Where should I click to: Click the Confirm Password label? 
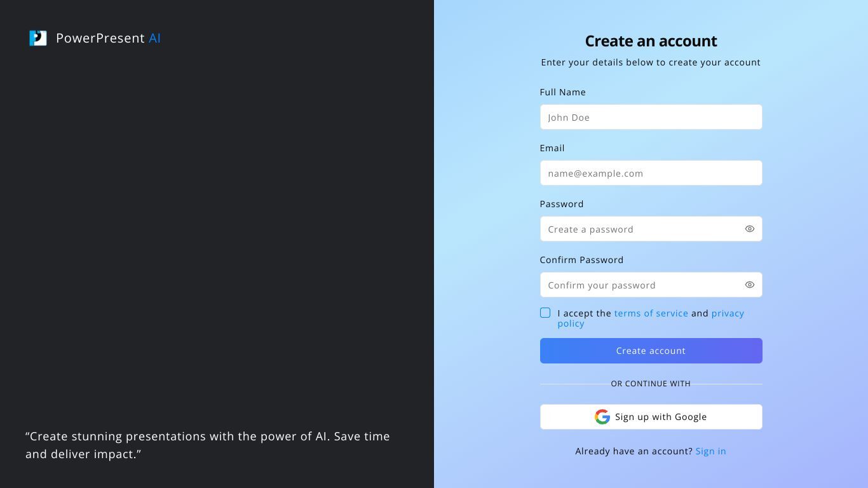581,260
